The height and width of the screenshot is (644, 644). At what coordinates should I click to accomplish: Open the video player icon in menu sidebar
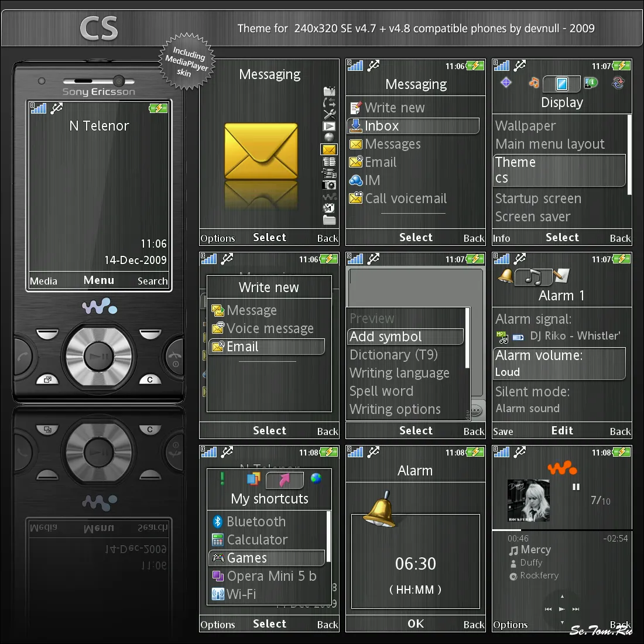(x=329, y=126)
